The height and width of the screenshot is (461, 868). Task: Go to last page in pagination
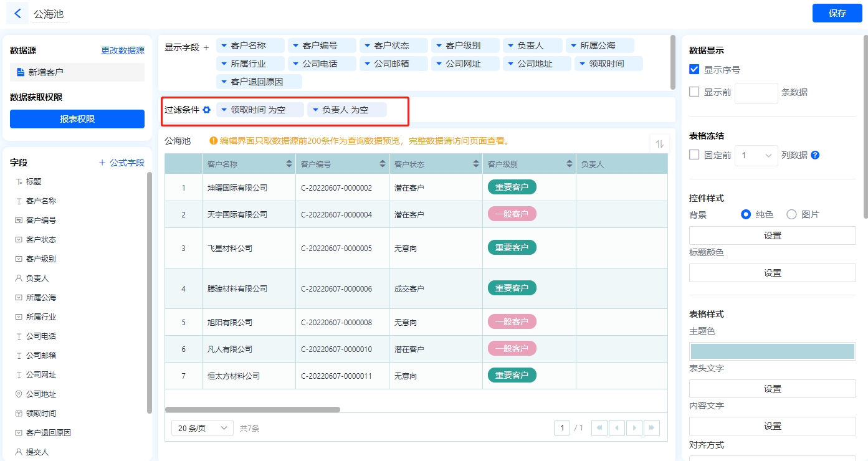652,428
